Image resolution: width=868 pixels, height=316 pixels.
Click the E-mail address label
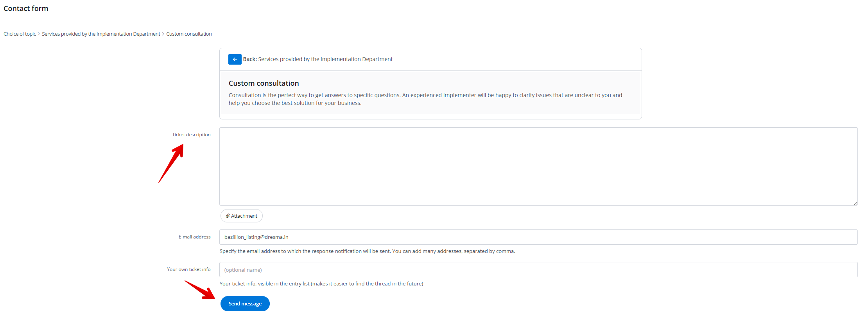coord(194,237)
